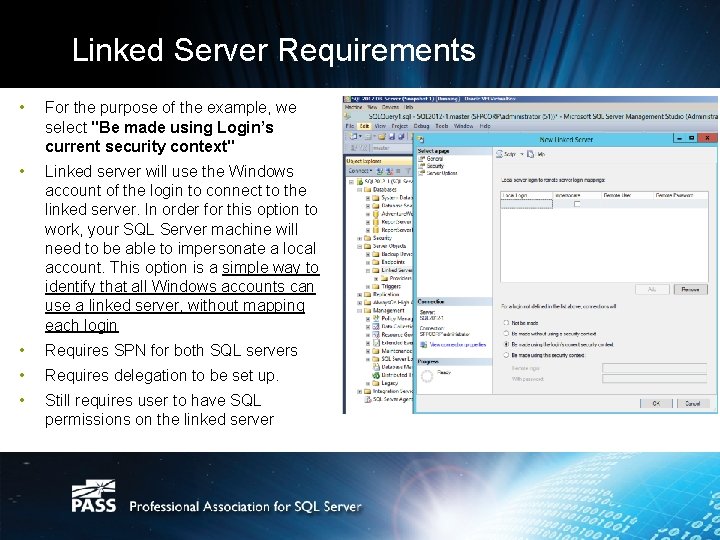Screen dimensions: 720x540
Task: Select the 'Not be made' radio option
Action: 506,323
